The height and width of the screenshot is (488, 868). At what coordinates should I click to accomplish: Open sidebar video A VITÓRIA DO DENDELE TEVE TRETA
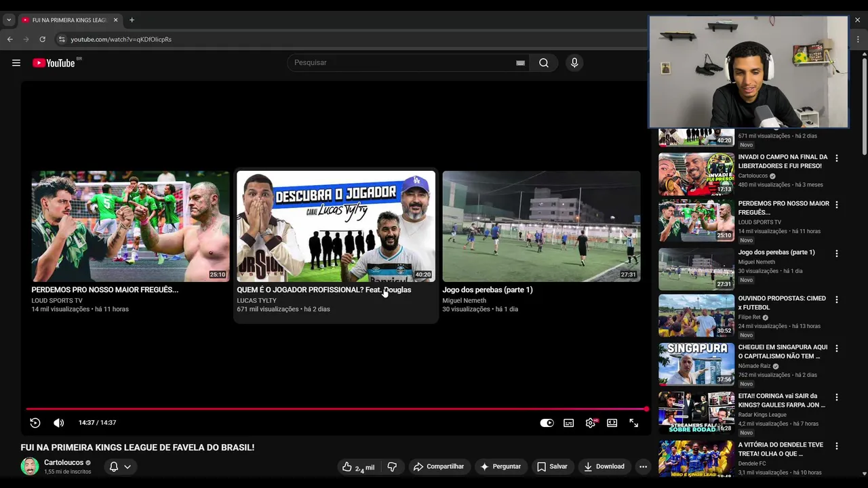tap(696, 460)
